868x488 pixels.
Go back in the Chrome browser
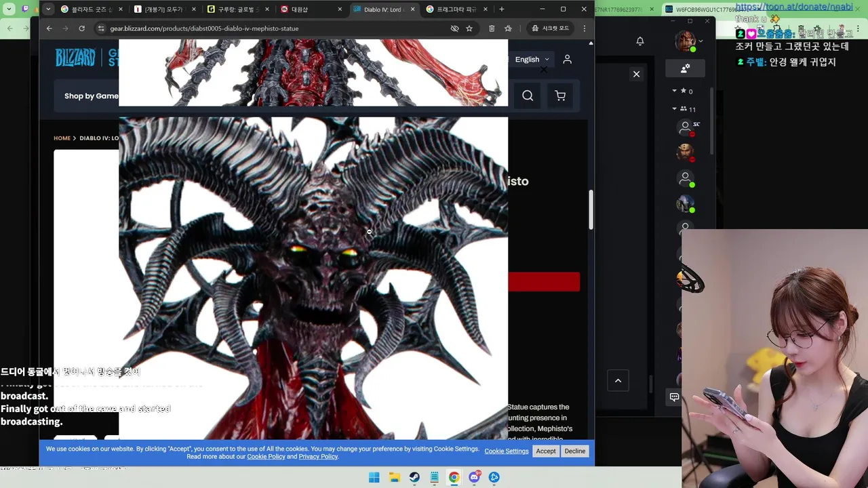pos(49,28)
